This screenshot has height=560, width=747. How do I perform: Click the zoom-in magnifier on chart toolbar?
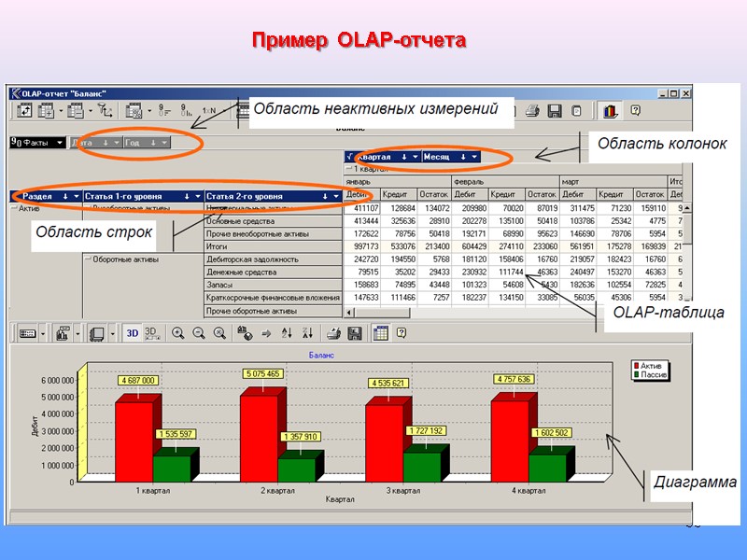click(x=179, y=331)
